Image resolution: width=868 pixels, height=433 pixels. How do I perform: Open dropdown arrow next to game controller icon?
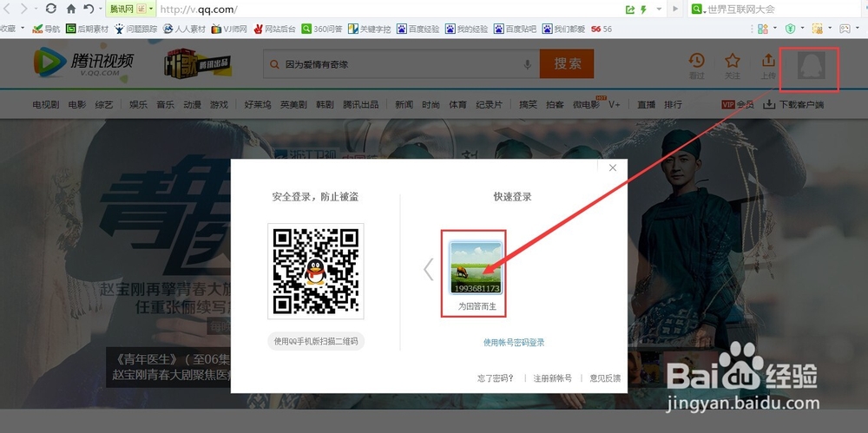pos(858,29)
